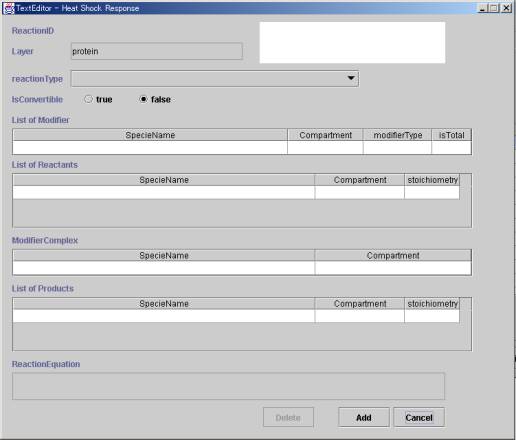Viewport: 516px width, 440px height.
Task: Select Compartment cell in ModifierComplex table
Action: click(x=393, y=268)
